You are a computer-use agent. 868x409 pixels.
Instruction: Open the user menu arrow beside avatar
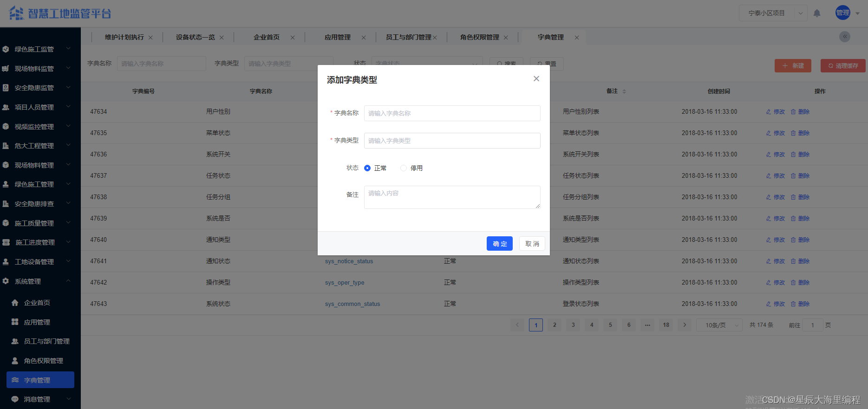coord(857,13)
